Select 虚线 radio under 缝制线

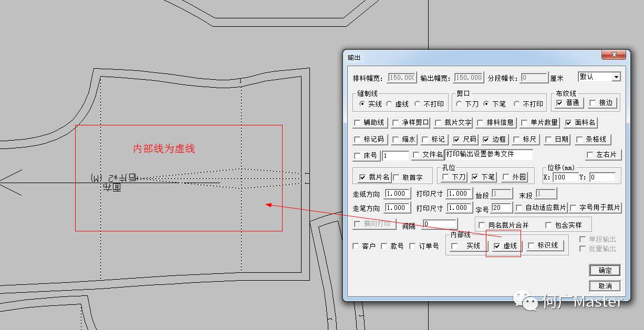click(x=390, y=104)
